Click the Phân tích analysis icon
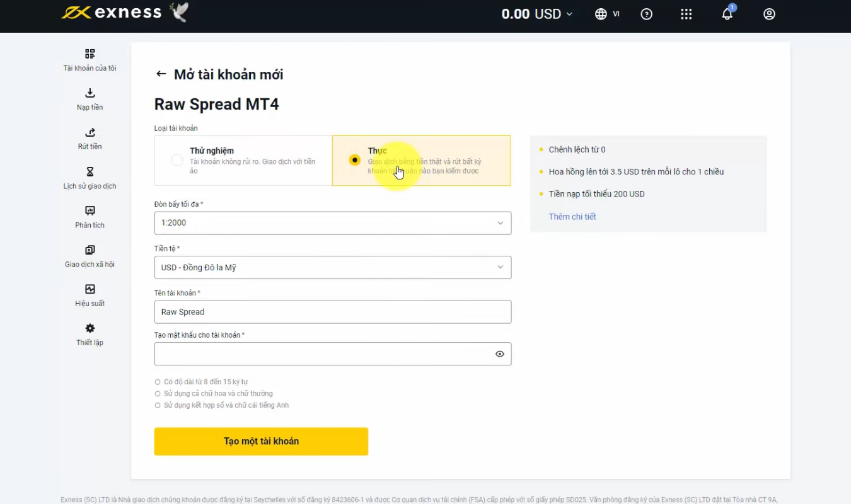The height and width of the screenshot is (504, 851). point(90,211)
